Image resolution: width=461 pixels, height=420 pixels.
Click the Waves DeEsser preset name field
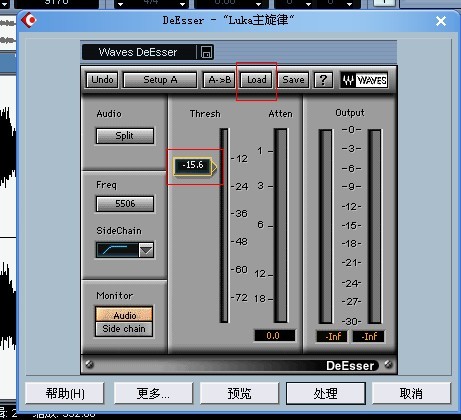point(139,52)
